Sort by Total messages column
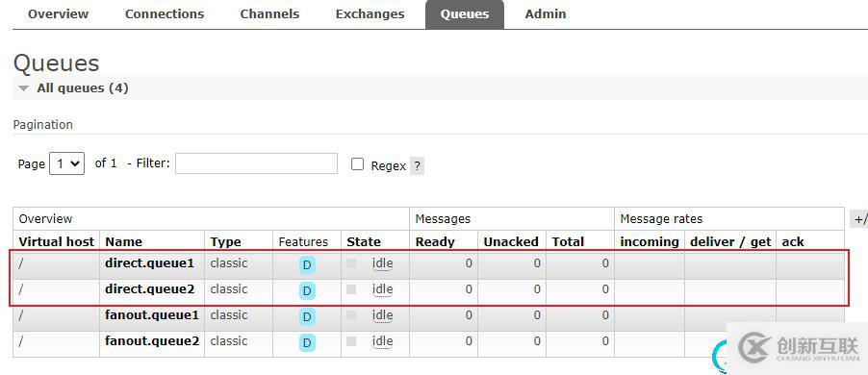868x375 pixels. click(568, 241)
